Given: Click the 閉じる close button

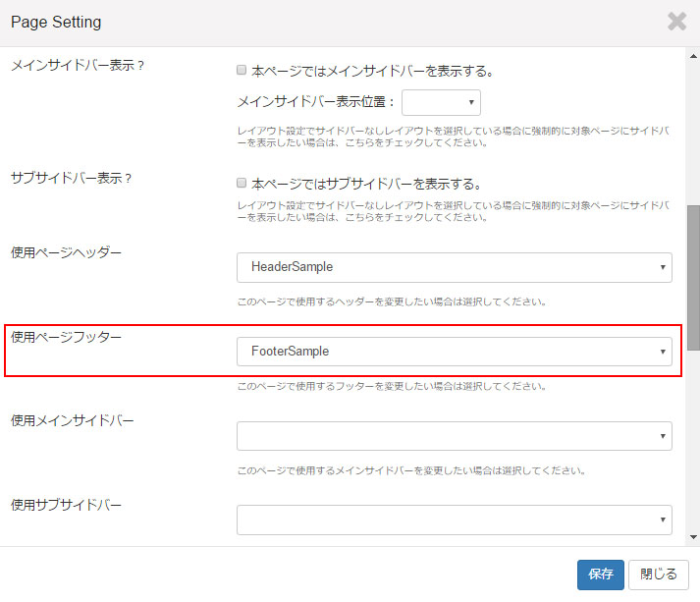Looking at the screenshot, I should coord(659,575).
